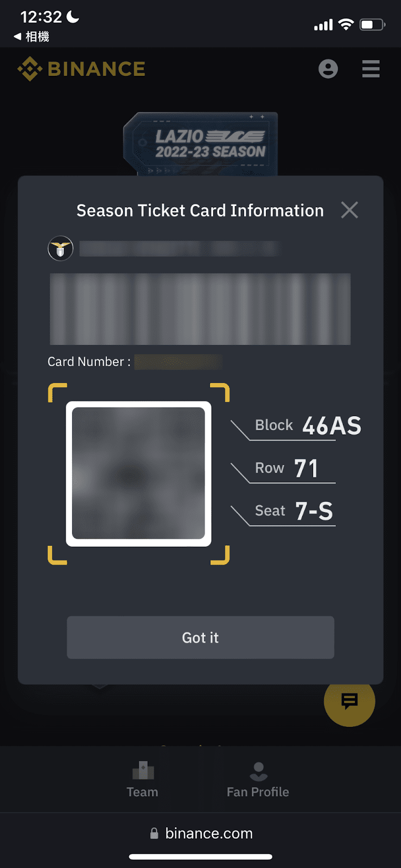Screen dimensions: 401x868
Task: Open the live chat support bubble
Action: point(349,701)
